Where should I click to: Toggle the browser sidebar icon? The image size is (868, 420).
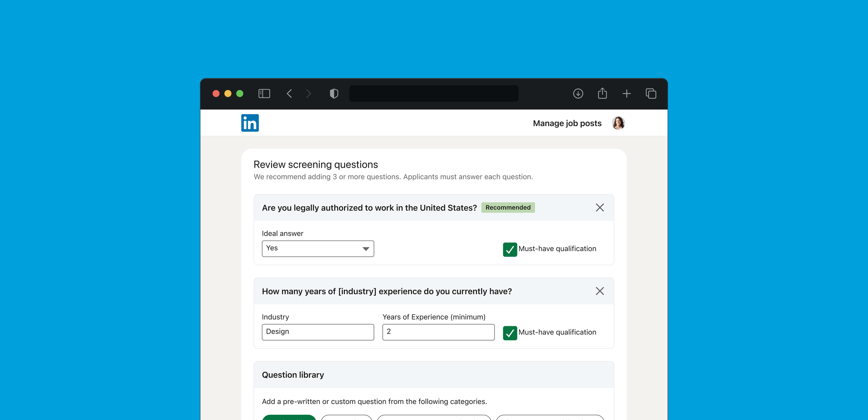coord(264,93)
